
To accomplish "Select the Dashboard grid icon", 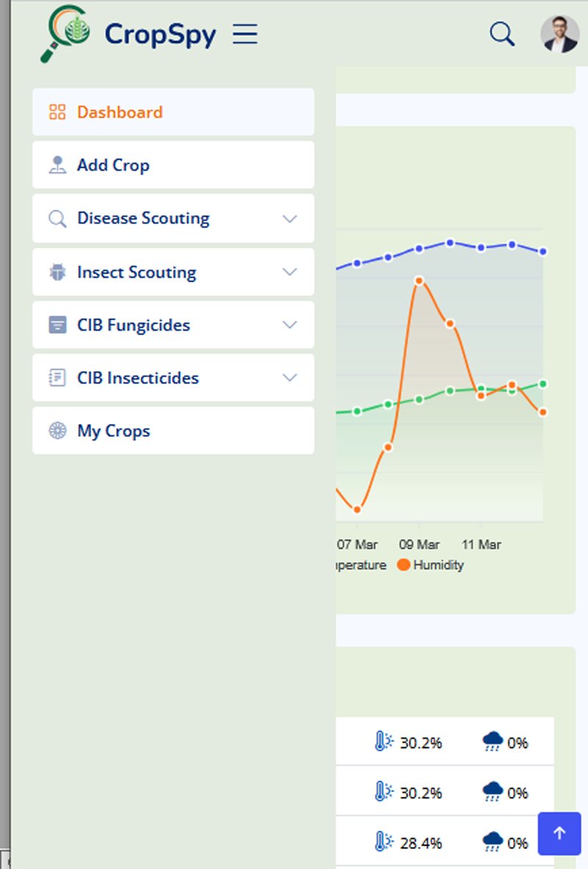I will 57,112.
